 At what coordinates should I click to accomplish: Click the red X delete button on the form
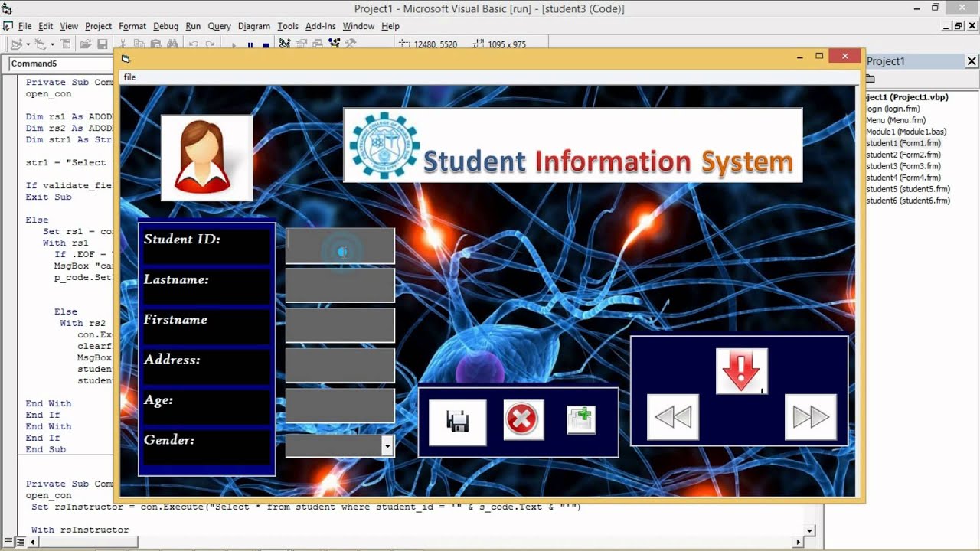point(523,419)
